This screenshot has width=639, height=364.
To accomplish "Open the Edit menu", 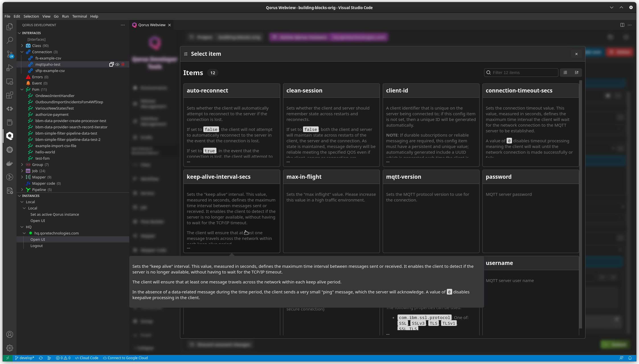I will point(17,16).
